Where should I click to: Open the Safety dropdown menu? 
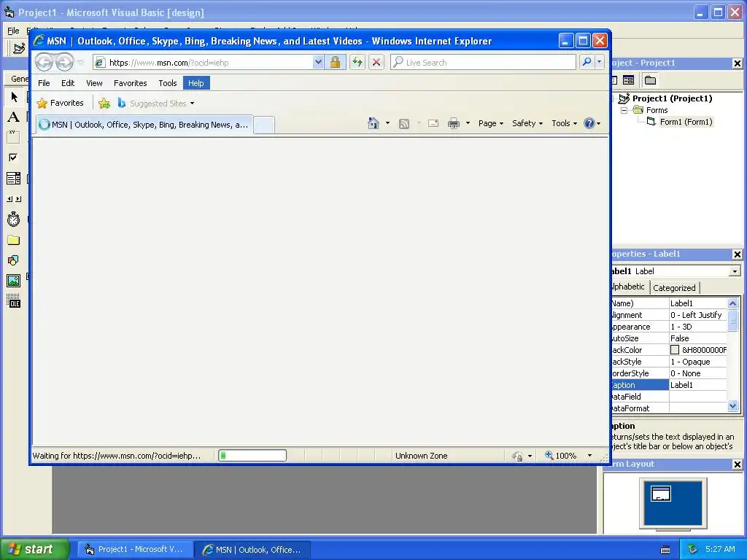pos(527,123)
